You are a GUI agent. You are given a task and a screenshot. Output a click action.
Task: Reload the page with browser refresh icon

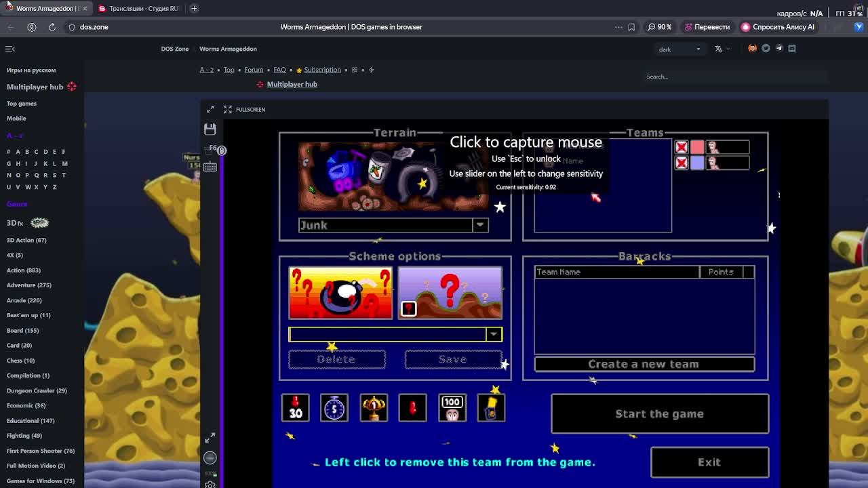pos(52,27)
